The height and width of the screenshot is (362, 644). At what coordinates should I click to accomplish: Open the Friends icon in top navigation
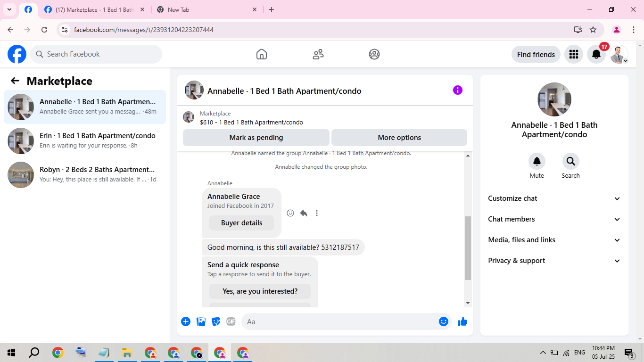[318, 54]
